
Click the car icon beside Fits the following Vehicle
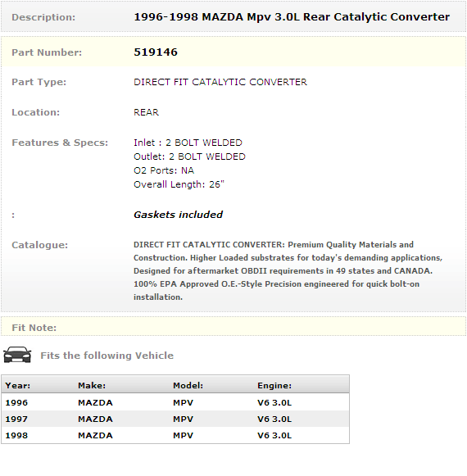point(17,355)
